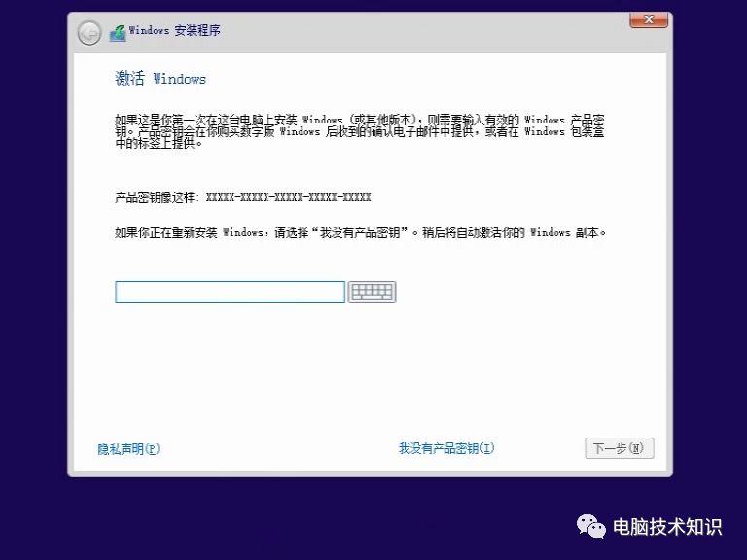Click the Windows 安装程序 title text
The image size is (747, 560).
tap(175, 30)
